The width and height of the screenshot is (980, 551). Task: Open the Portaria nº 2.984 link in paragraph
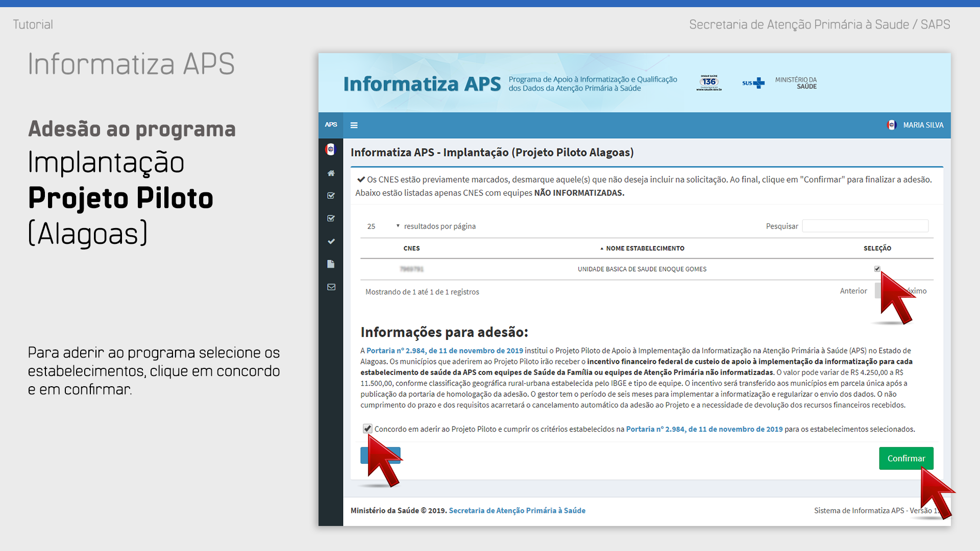click(x=444, y=350)
